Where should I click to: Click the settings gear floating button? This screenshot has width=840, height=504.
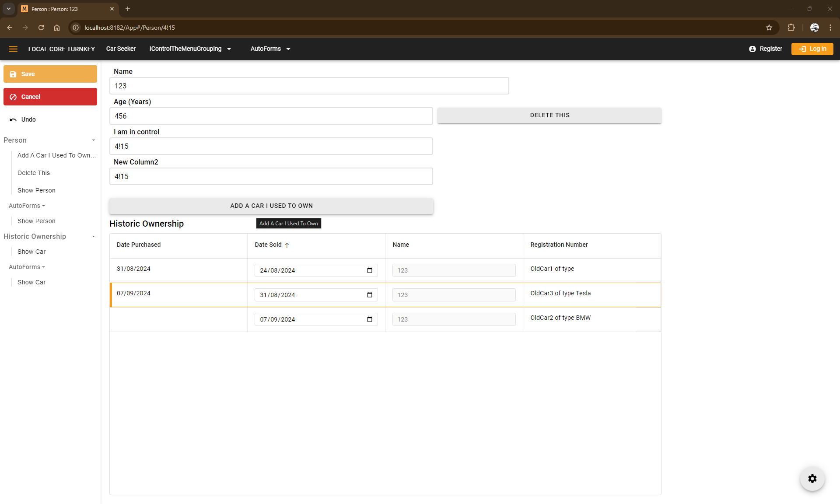[812, 479]
